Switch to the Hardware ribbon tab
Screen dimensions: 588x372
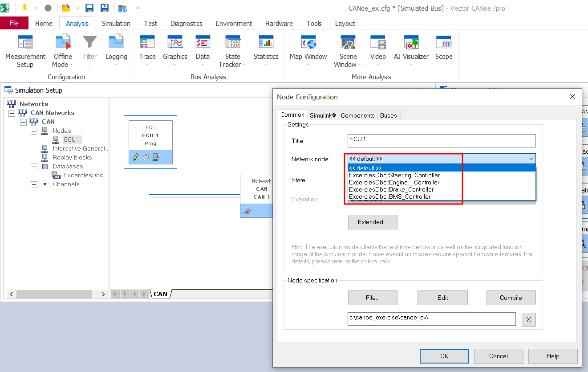(279, 24)
